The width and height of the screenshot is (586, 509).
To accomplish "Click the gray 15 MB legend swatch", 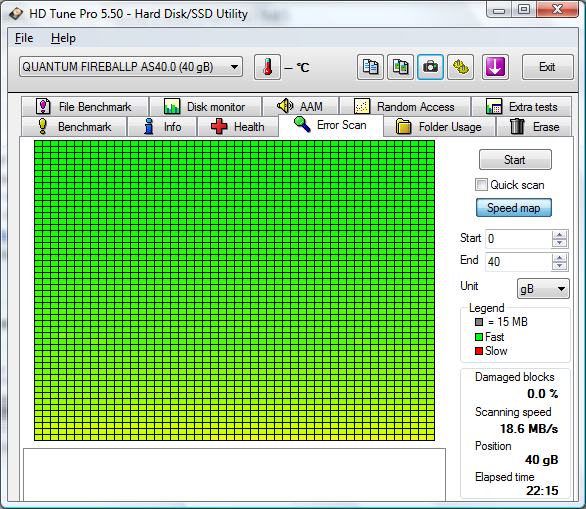I will [479, 322].
